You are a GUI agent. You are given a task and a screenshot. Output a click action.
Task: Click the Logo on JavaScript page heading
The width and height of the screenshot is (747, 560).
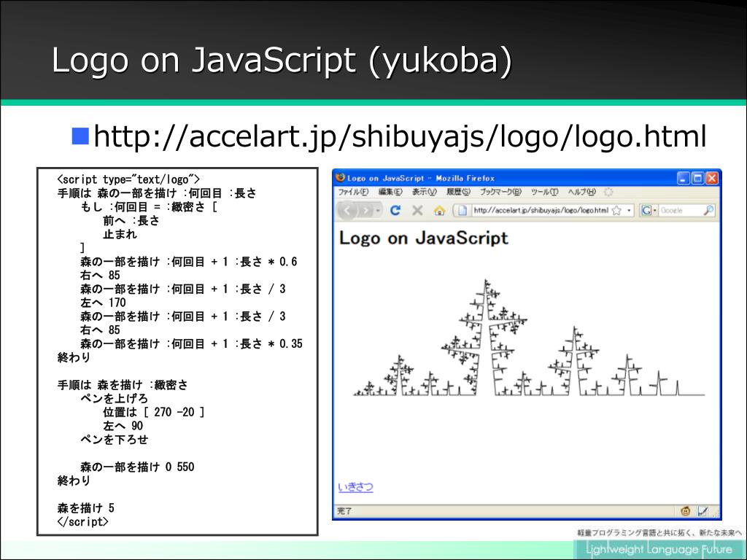coord(424,238)
